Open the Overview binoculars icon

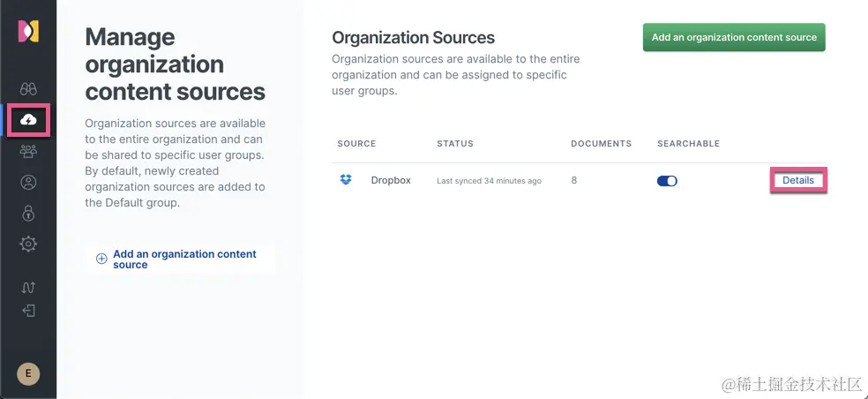point(28,89)
